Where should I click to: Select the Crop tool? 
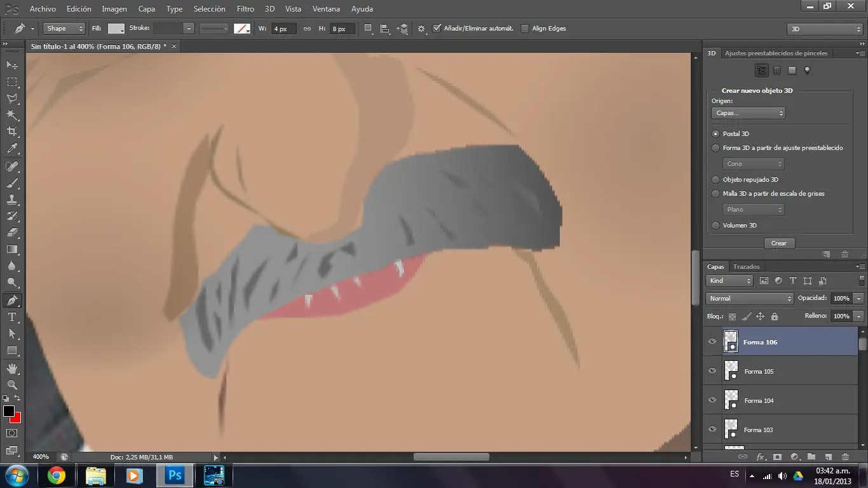12,132
